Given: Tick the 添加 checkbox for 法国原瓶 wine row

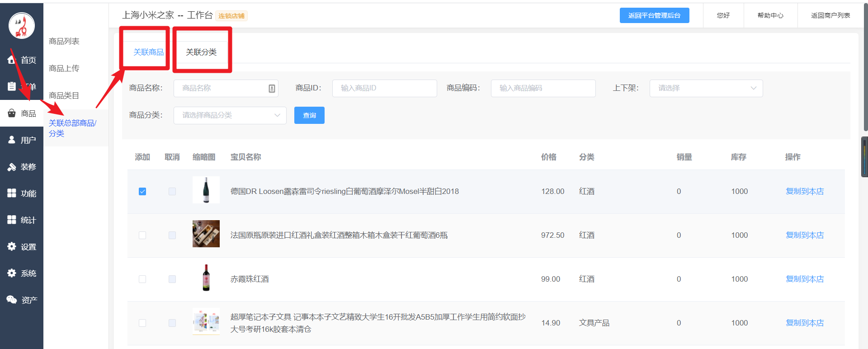Looking at the screenshot, I should [x=142, y=235].
